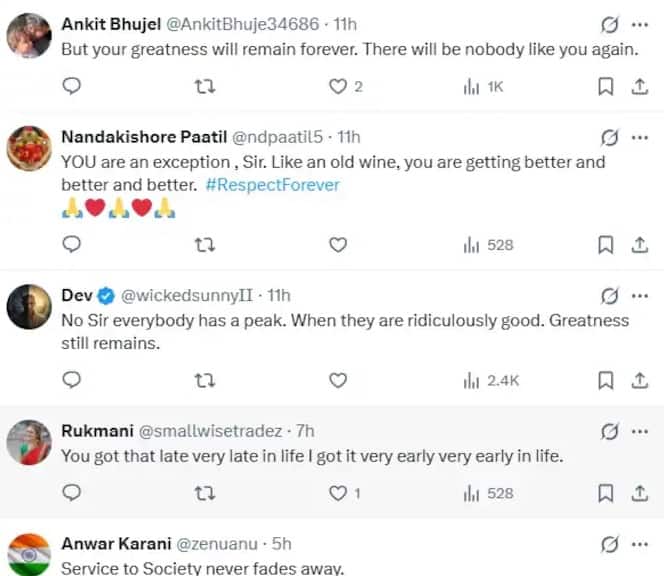The image size is (664, 576).
Task: View Rukmani's profile picture
Action: [x=29, y=442]
